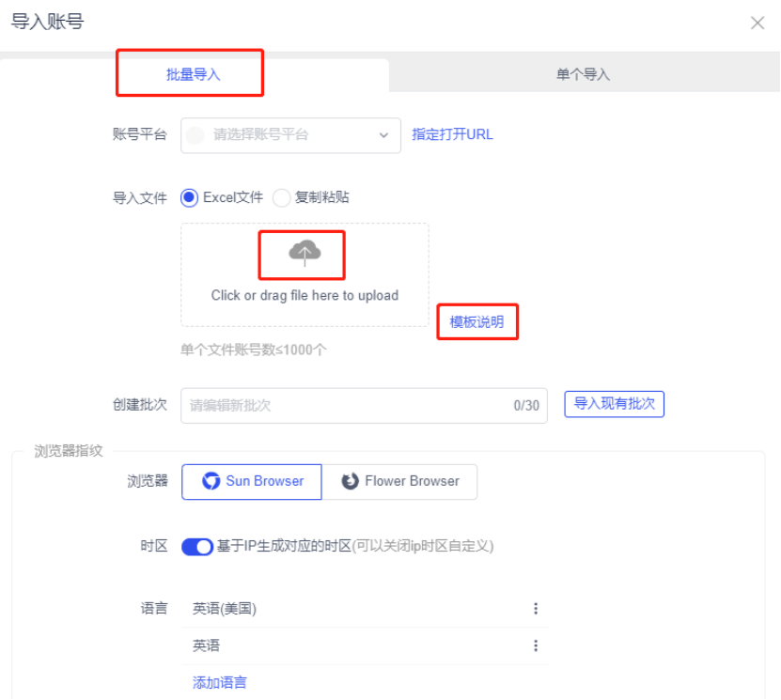The height and width of the screenshot is (700, 781).
Task: Click 添加语言 to add a language
Action: [218, 681]
